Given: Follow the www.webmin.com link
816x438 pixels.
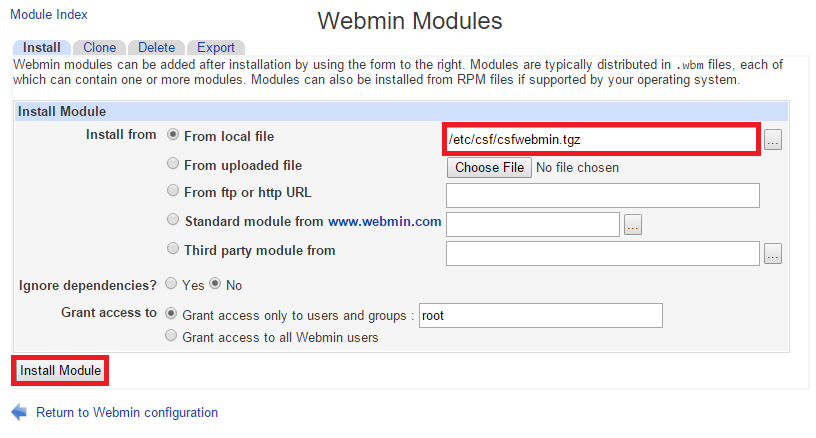Looking at the screenshot, I should [385, 221].
